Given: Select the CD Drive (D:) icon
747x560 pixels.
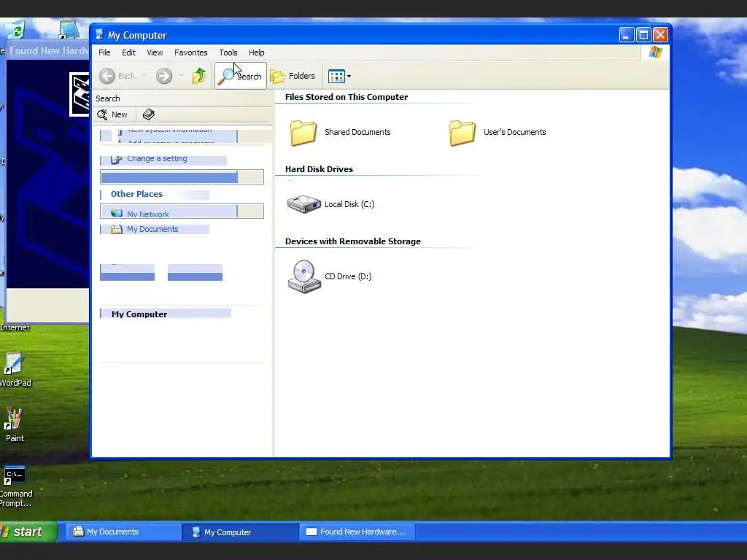Looking at the screenshot, I should pyautogui.click(x=304, y=276).
